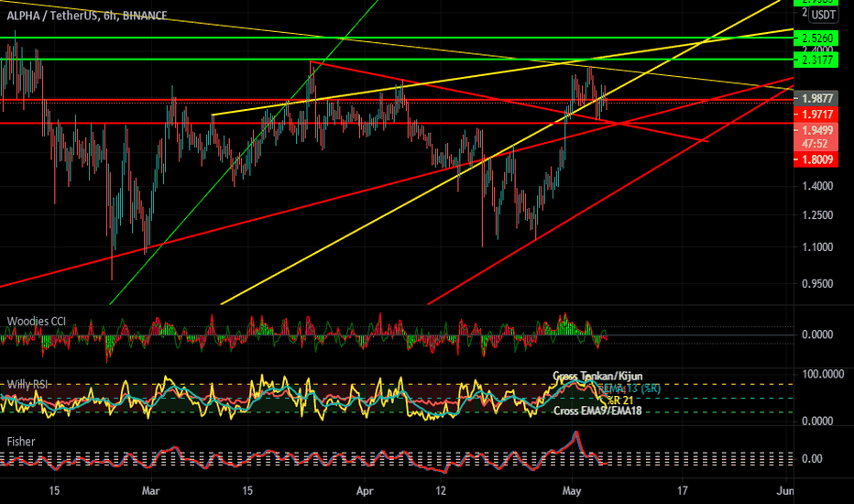Click the %R 21 label
854x504 pixels.
coord(619,400)
